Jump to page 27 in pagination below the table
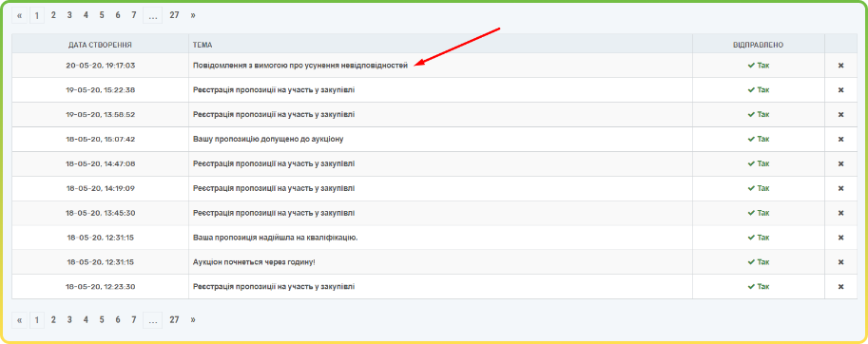The width and height of the screenshot is (868, 344). [x=174, y=320]
